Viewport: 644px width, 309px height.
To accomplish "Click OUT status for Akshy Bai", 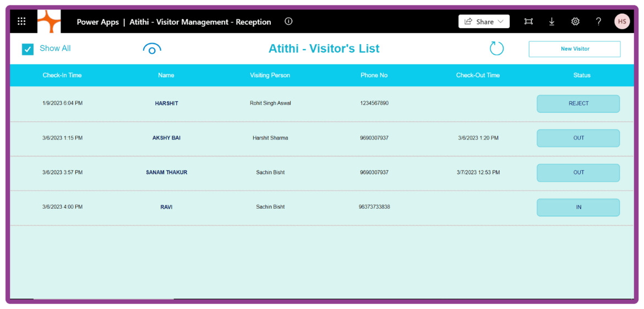I will [578, 138].
